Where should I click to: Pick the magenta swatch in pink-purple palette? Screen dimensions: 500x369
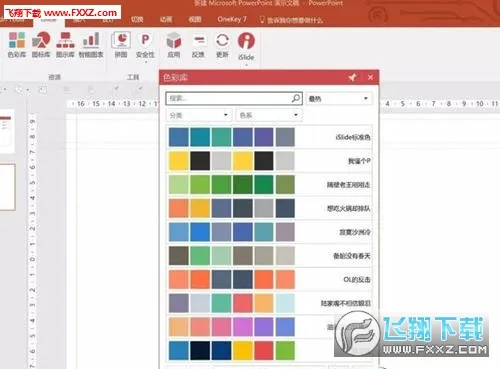tap(242, 327)
